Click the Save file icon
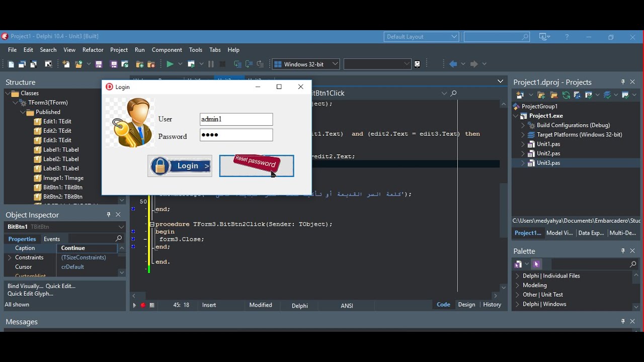644x362 pixels. point(99,64)
